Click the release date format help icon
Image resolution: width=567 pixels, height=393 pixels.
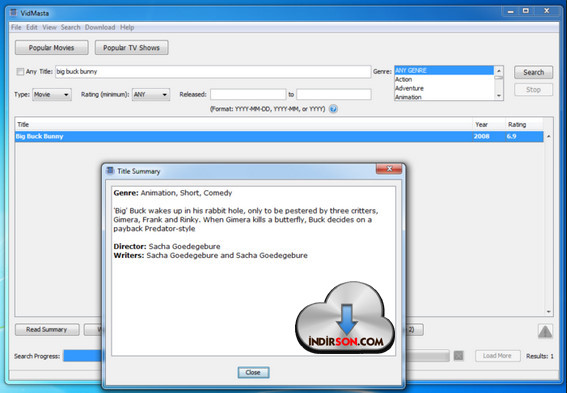333,109
